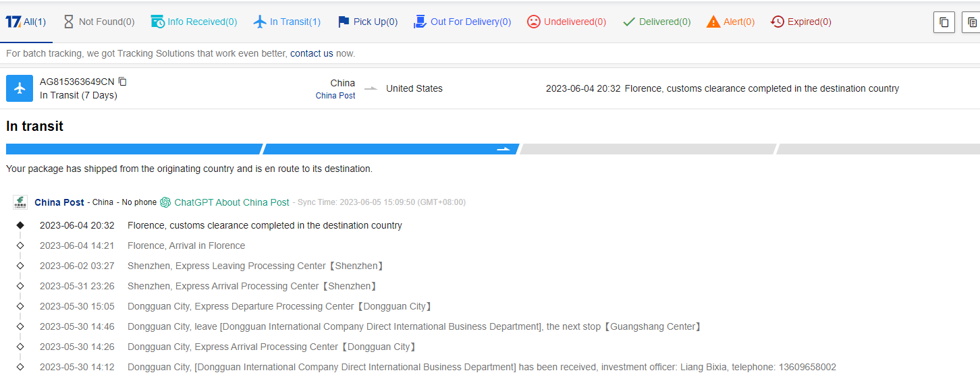This screenshot has width=980, height=379.
Task: View the Undelivered(0) tab
Action: point(566,22)
